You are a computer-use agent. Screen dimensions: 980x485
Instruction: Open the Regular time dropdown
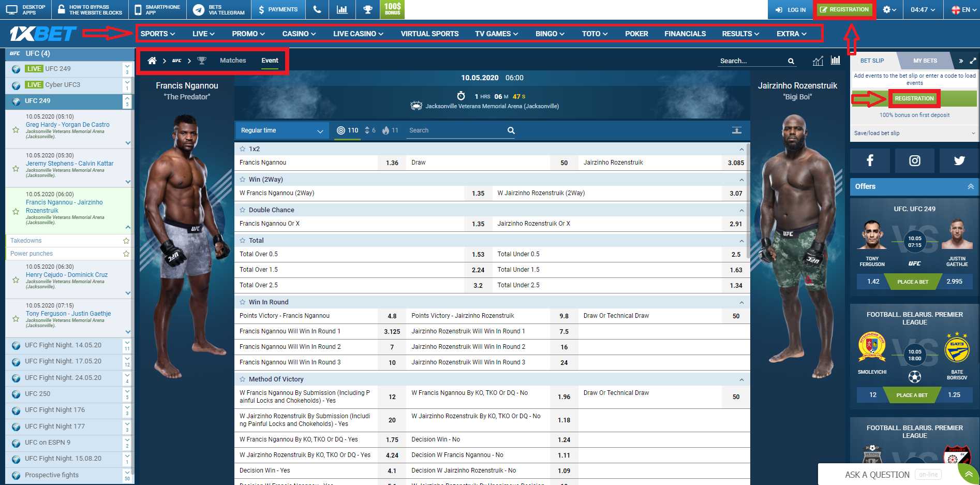tap(281, 130)
